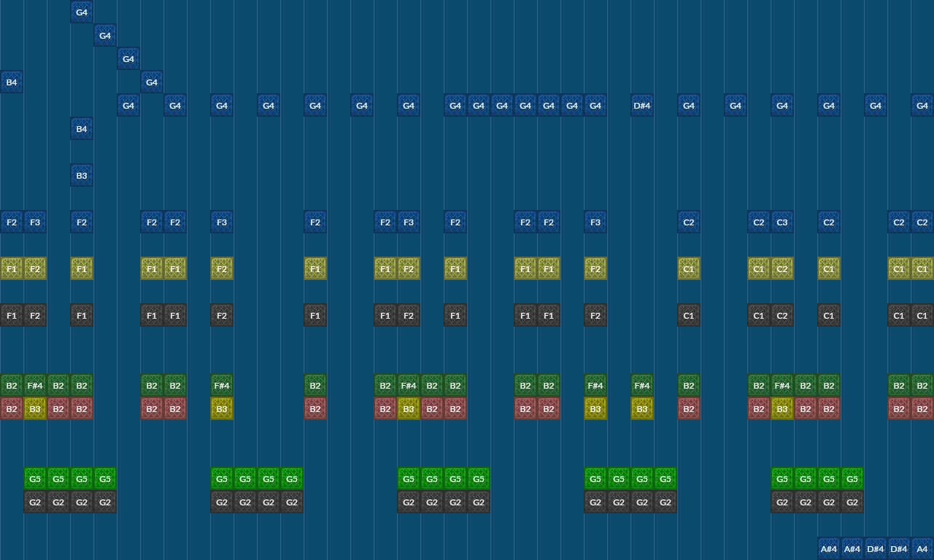Select the blue C3 note block

point(782,222)
